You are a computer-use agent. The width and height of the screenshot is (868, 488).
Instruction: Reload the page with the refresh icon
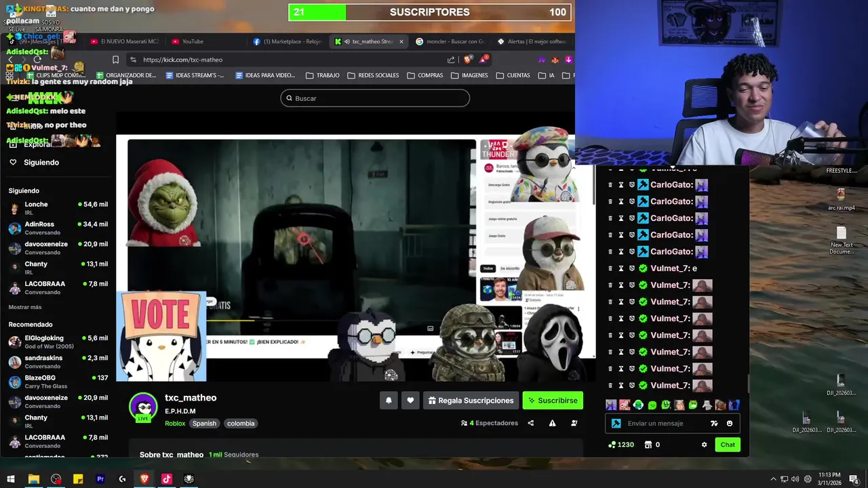pos(37,60)
